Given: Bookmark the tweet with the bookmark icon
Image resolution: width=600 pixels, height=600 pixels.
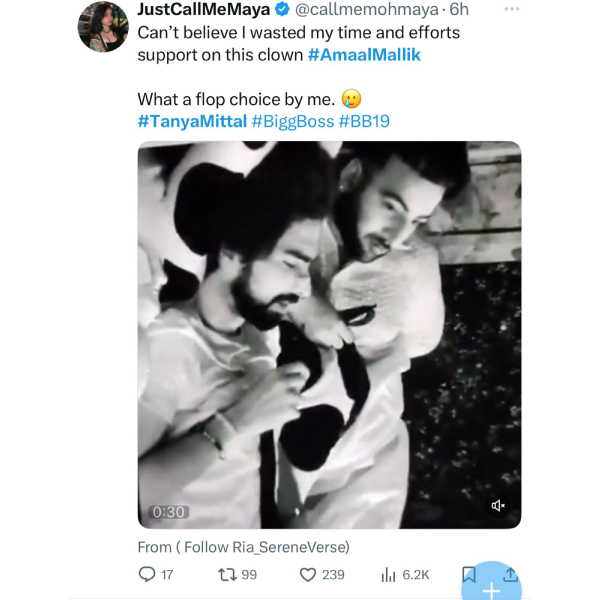Looking at the screenshot, I should (x=468, y=574).
